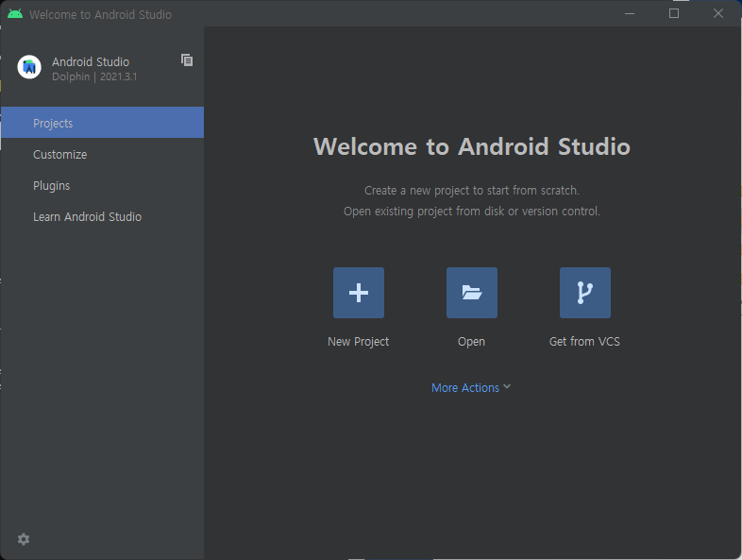Close the Welcome to Android Studio window
This screenshot has width=742, height=560.
718,14
